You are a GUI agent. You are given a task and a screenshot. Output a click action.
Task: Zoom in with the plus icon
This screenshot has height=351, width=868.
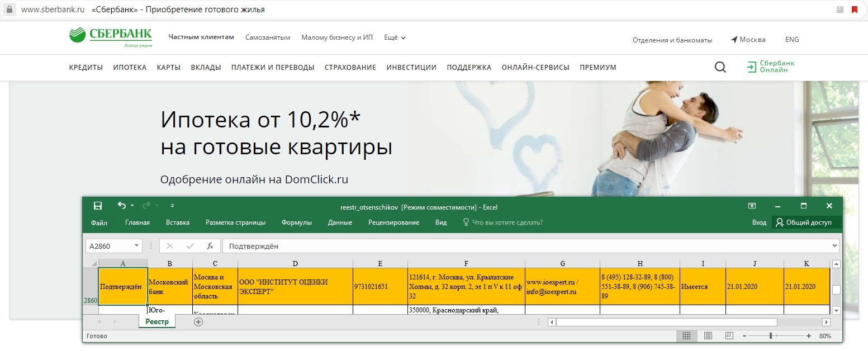pyautogui.click(x=809, y=336)
